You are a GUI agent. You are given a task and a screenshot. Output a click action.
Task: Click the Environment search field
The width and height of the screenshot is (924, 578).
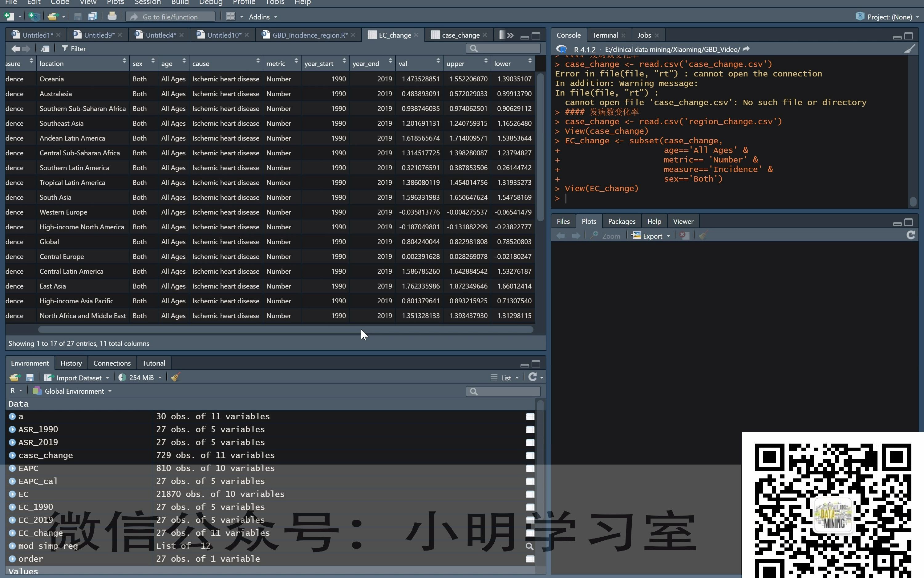tap(503, 391)
